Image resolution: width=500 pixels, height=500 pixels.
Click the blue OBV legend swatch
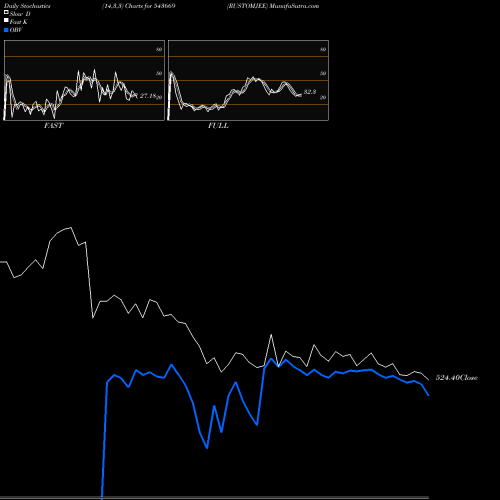[x=6, y=30]
